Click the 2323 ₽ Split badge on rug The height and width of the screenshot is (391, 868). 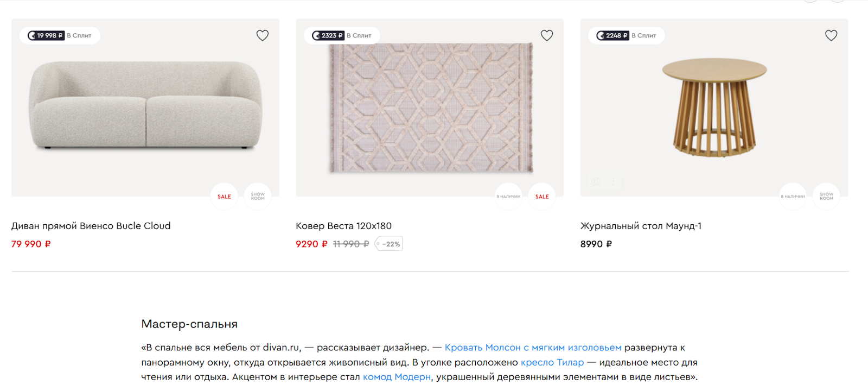pos(342,36)
